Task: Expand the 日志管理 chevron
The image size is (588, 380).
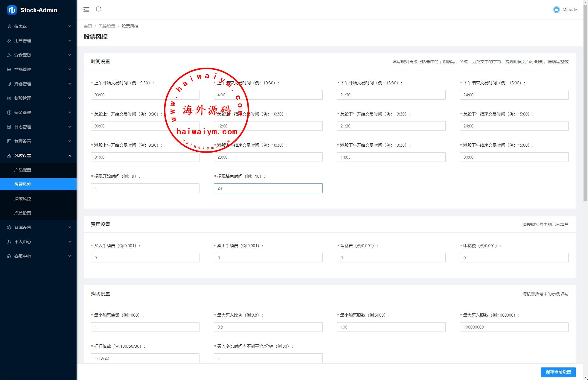Action: 70,127
